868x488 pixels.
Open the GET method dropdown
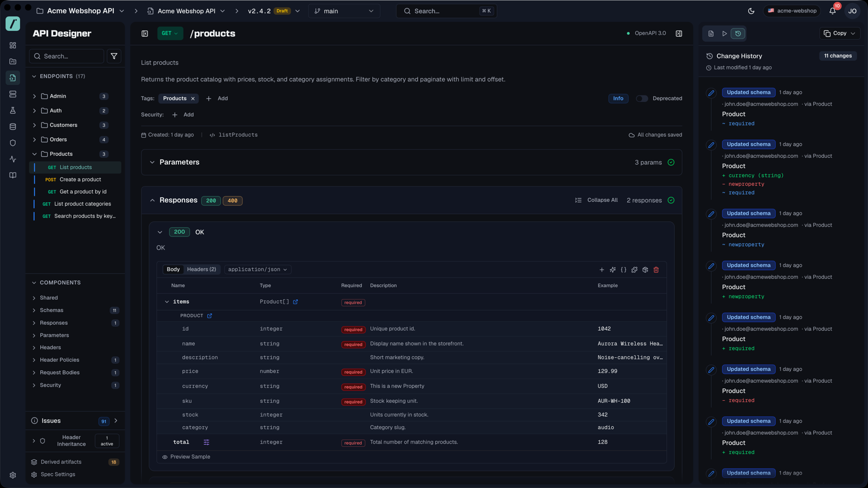(170, 34)
